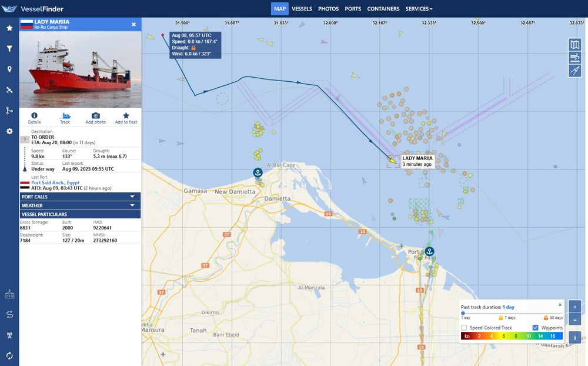Click the route planner sidebar icon
The image size is (588, 366).
tap(9, 315)
